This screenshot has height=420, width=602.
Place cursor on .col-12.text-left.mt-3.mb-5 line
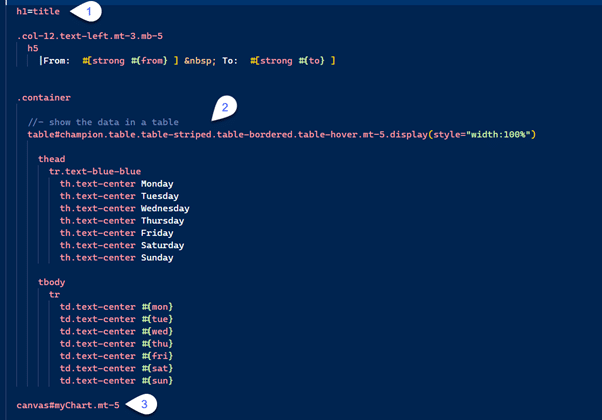point(90,36)
